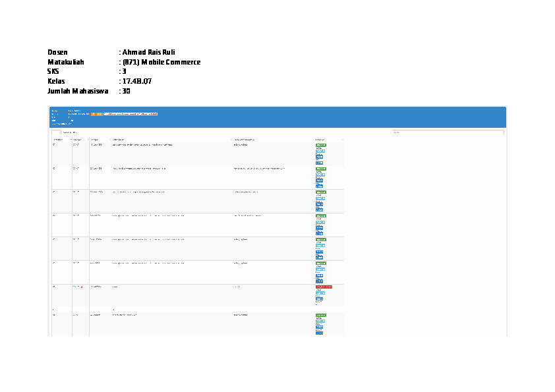Focus the search field at table's top right
This screenshot has height=392, width=555.
click(448, 132)
